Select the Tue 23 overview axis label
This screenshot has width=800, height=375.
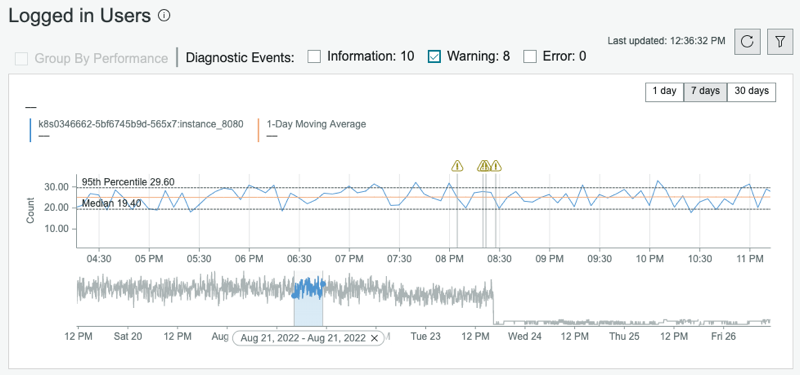(x=426, y=337)
